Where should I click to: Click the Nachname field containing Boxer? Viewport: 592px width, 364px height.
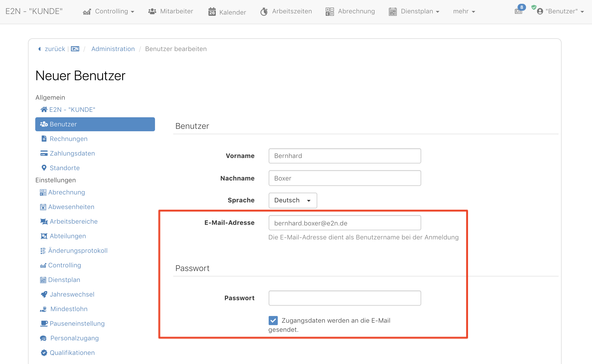[x=345, y=178]
